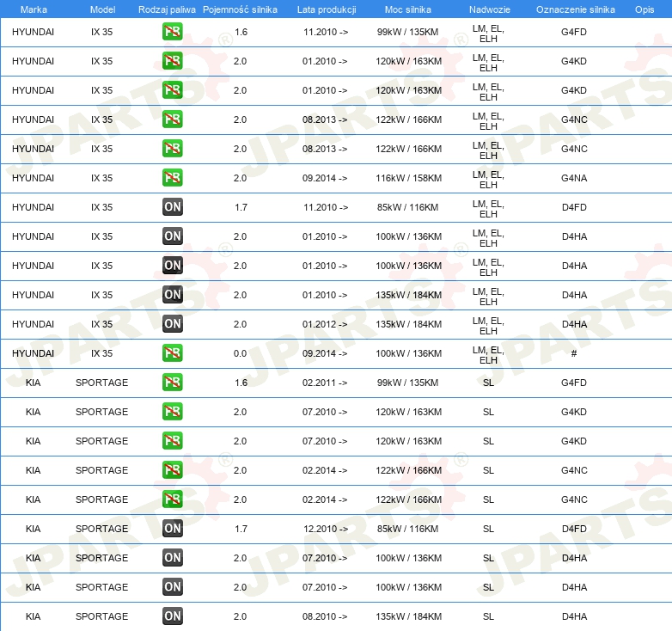Click the petrol icon in Hyundai 1.6 row
Viewport: 672px width, 631px height.
point(172,32)
